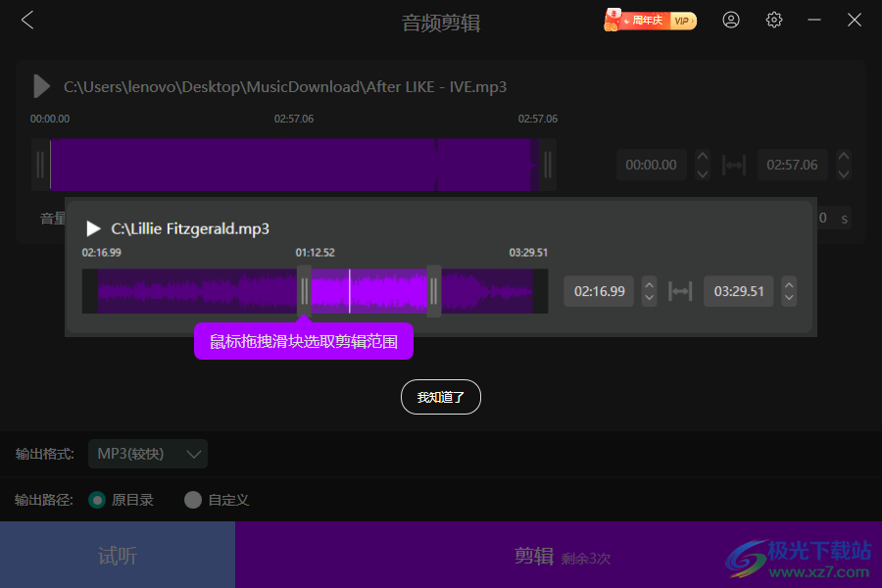Open the user account panel
The image size is (882, 588).
tap(731, 20)
